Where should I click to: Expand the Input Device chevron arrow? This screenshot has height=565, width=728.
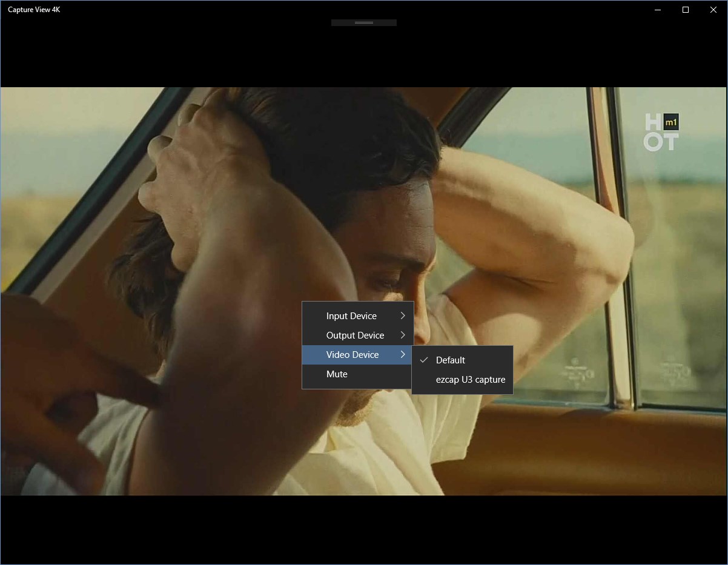403,316
